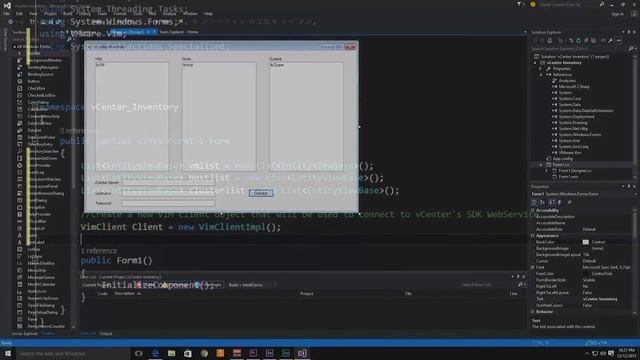Viewport: 640px width, 360px height.
Task: Switch to the Team Explorer - Home tab
Action: [178, 32]
